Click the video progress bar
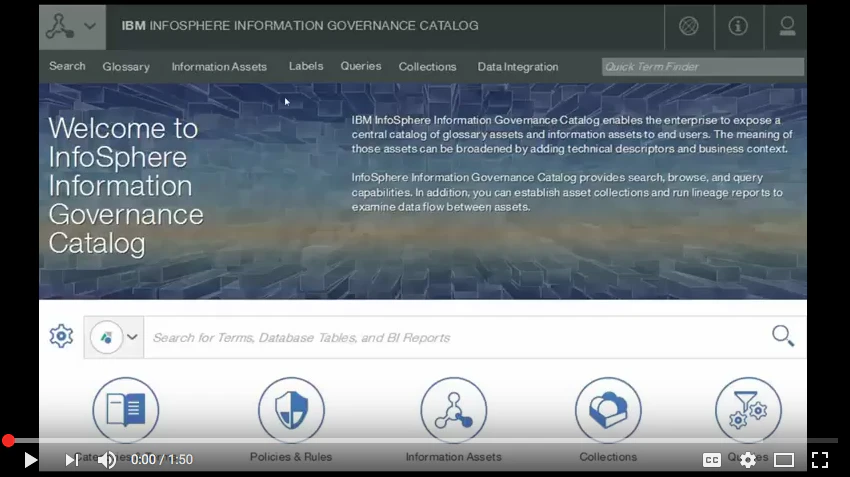This screenshot has height=477, width=850. pos(425,441)
